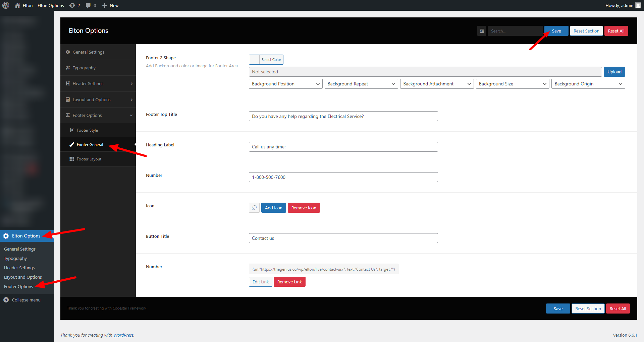
Task: Open the Background Position dropdown
Action: coord(285,84)
